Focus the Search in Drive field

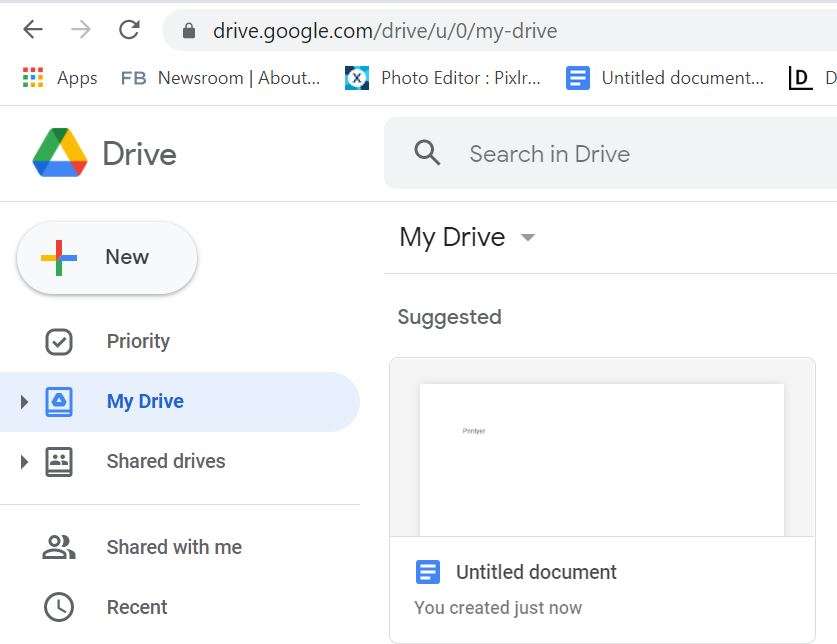point(610,153)
